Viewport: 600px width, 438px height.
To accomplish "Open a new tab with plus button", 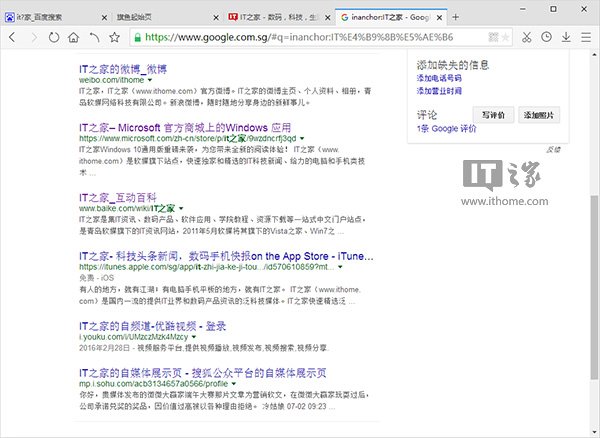I will click(456, 17).
